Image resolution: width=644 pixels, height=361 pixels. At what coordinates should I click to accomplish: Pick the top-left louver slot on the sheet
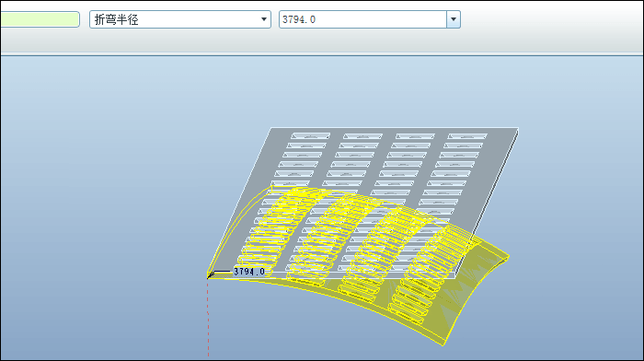click(x=311, y=135)
